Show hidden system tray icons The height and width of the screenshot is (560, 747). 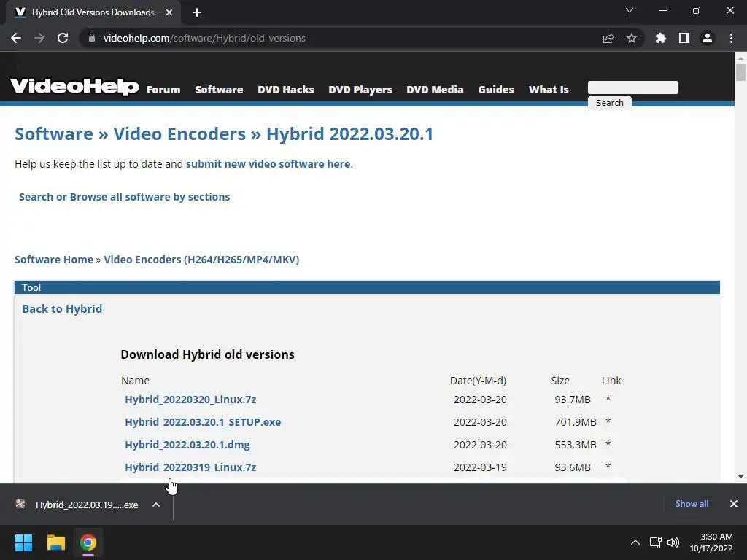click(635, 542)
